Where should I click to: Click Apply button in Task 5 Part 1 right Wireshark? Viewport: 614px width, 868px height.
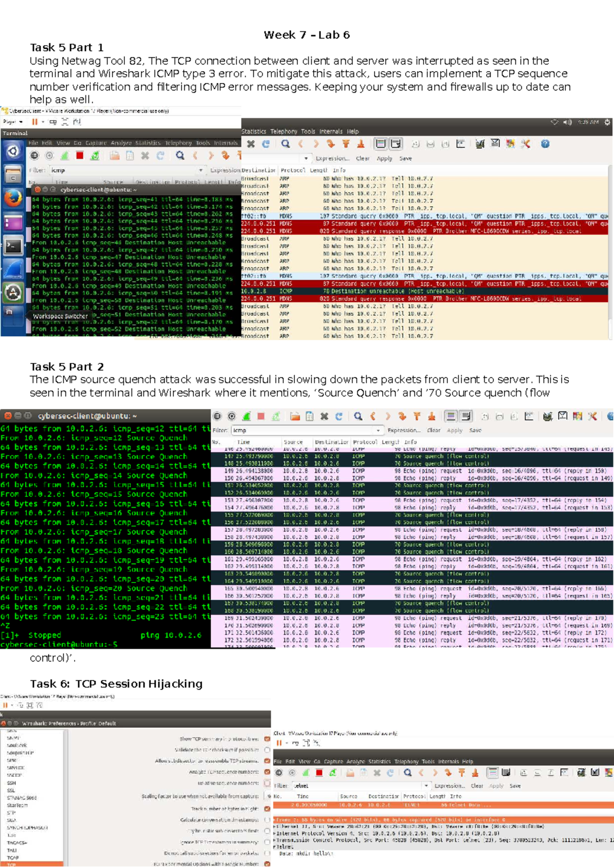pos(384,159)
